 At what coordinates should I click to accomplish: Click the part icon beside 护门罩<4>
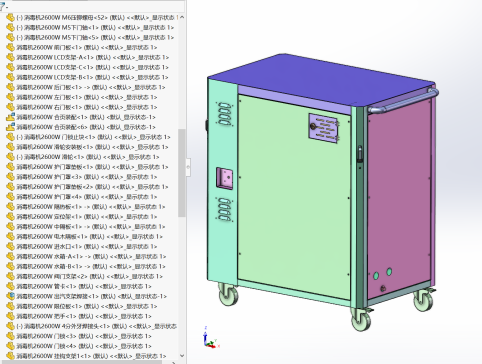tap(10, 197)
